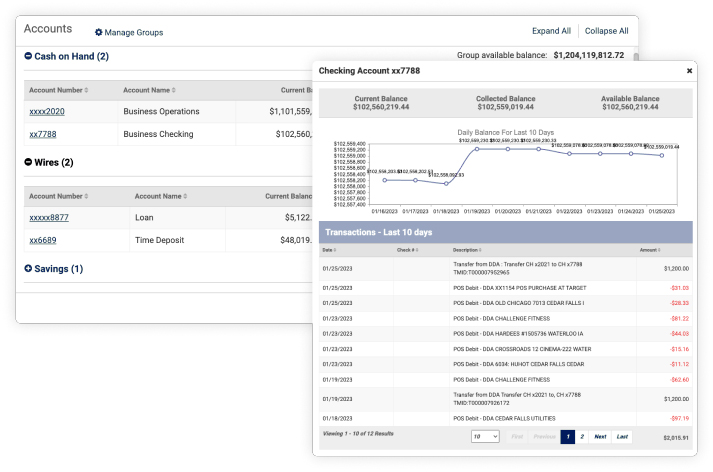The width and height of the screenshot is (713, 472).
Task: Select Business Checking account name
Action: click(x=158, y=134)
